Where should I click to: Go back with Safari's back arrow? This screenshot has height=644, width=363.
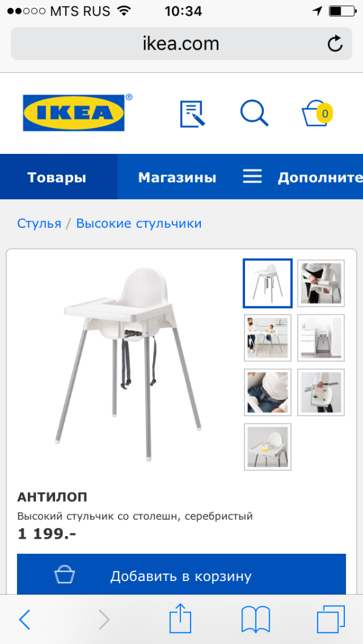25,619
